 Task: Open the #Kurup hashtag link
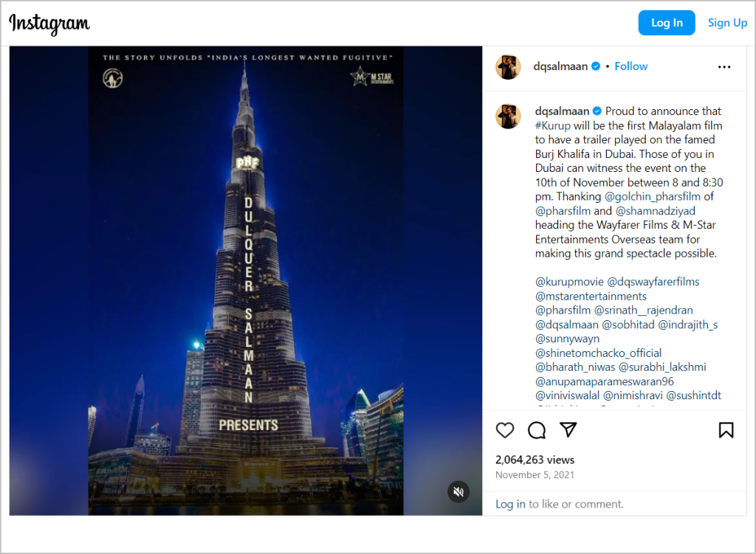[552, 125]
